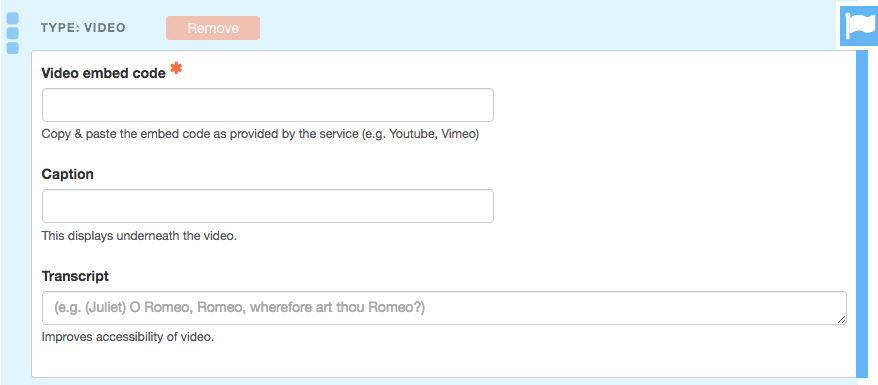
Task: Click the middle square of the drag handle
Action: click(x=12, y=34)
